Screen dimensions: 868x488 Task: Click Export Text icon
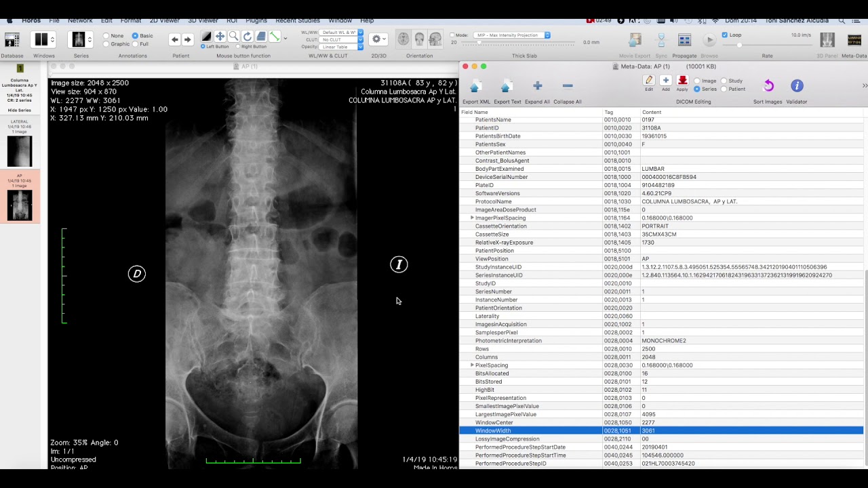pyautogui.click(x=507, y=86)
